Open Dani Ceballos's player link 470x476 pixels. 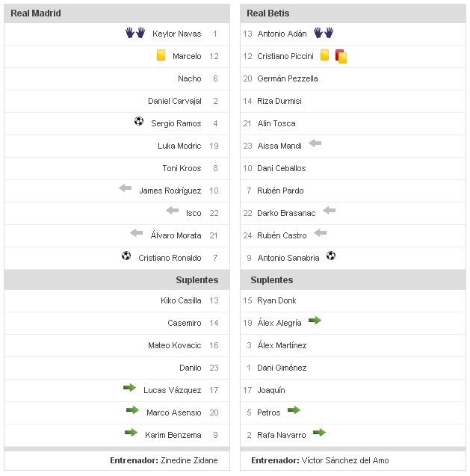click(x=282, y=168)
